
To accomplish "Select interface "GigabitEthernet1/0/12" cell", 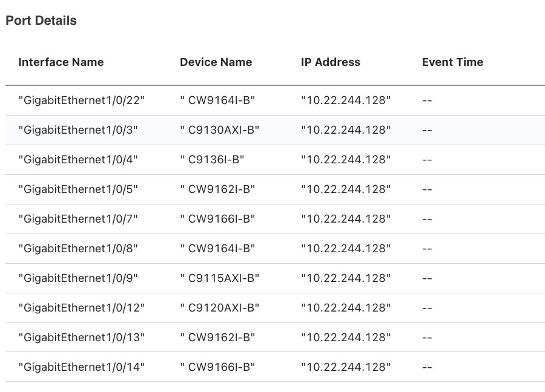I will coord(82,308).
